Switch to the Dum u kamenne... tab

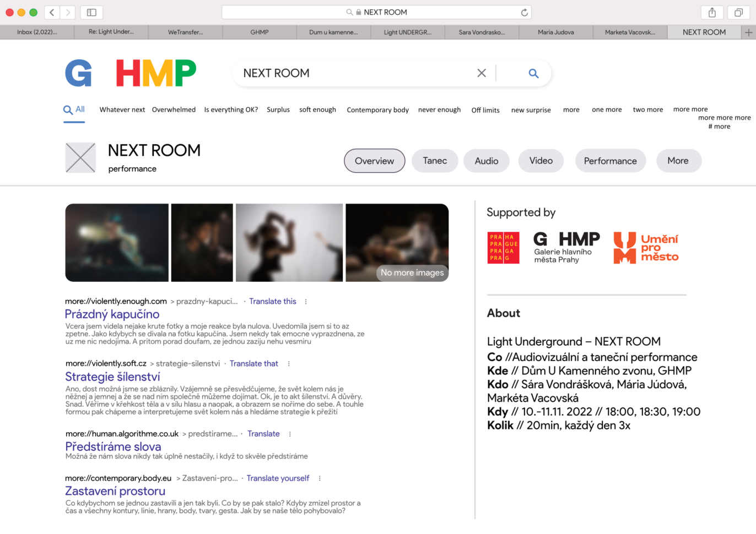point(333,32)
